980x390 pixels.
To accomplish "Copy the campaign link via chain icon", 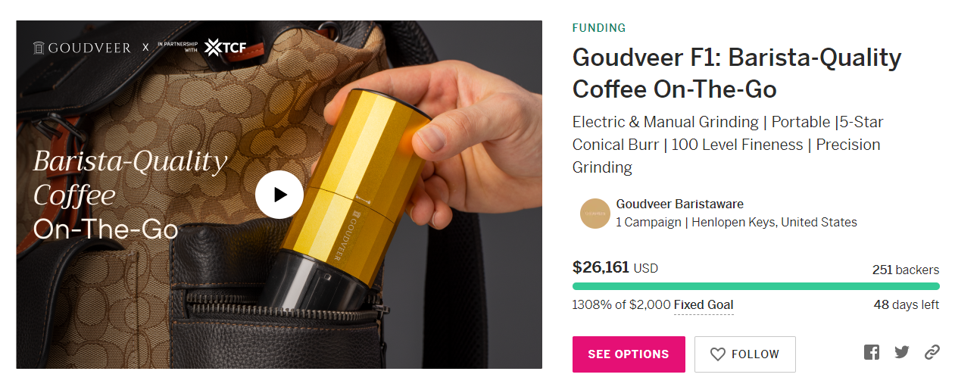I will (932, 352).
